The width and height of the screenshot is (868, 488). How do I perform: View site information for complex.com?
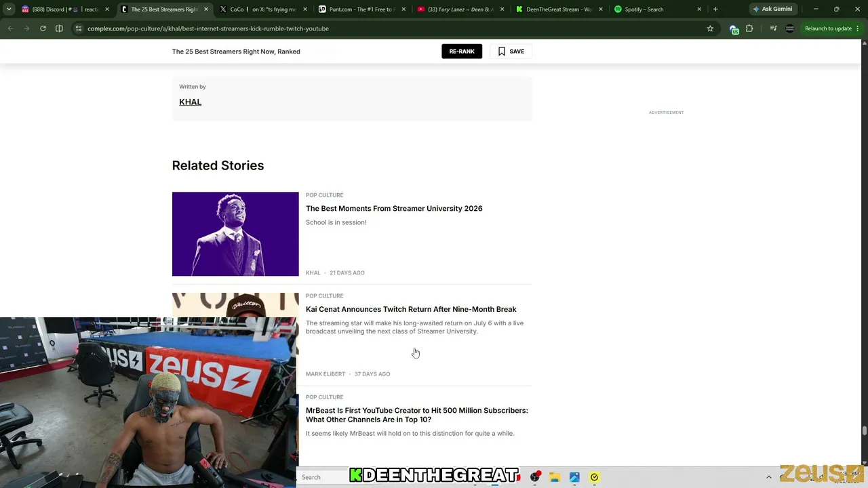click(x=78, y=28)
